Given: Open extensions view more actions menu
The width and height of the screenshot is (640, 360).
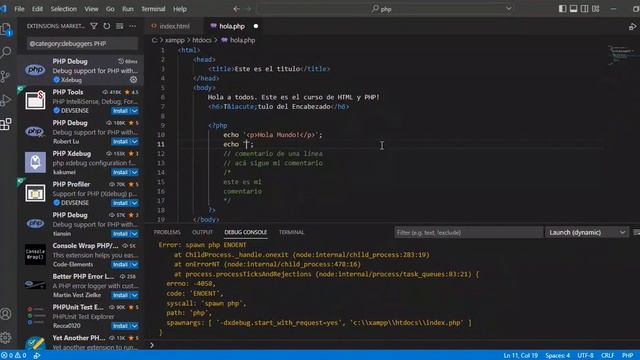Looking at the screenshot, I should coord(133,26).
